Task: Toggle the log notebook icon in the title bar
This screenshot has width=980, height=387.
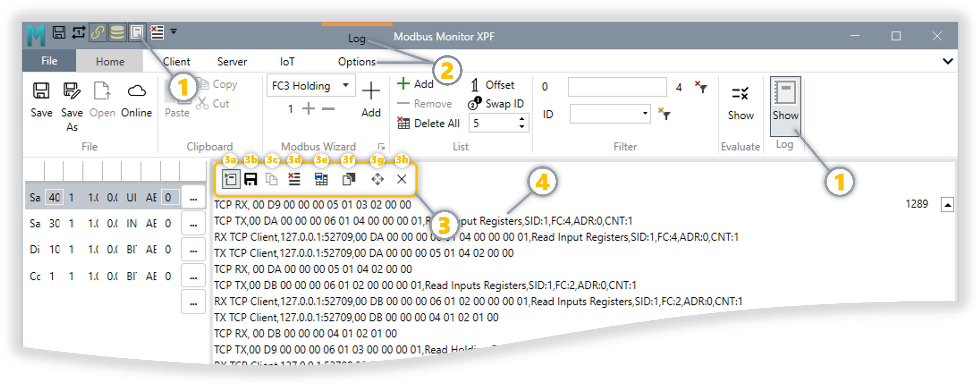Action: tap(137, 32)
